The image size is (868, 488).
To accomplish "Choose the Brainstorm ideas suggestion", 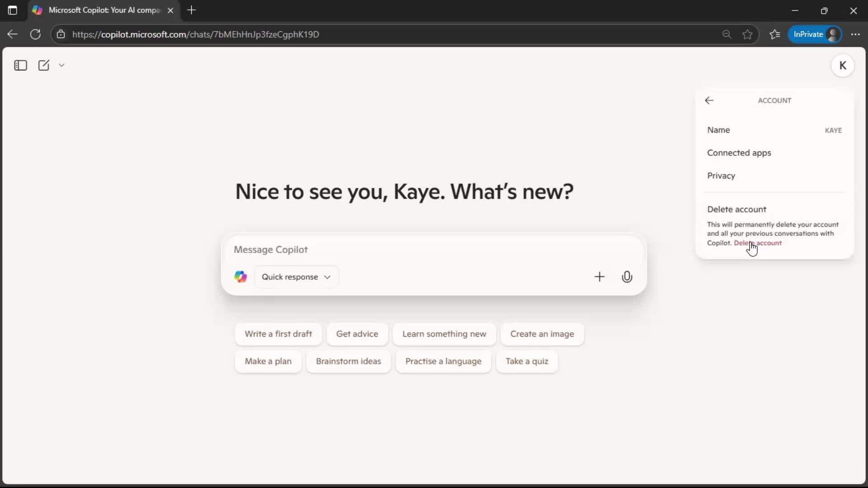I will tap(348, 361).
